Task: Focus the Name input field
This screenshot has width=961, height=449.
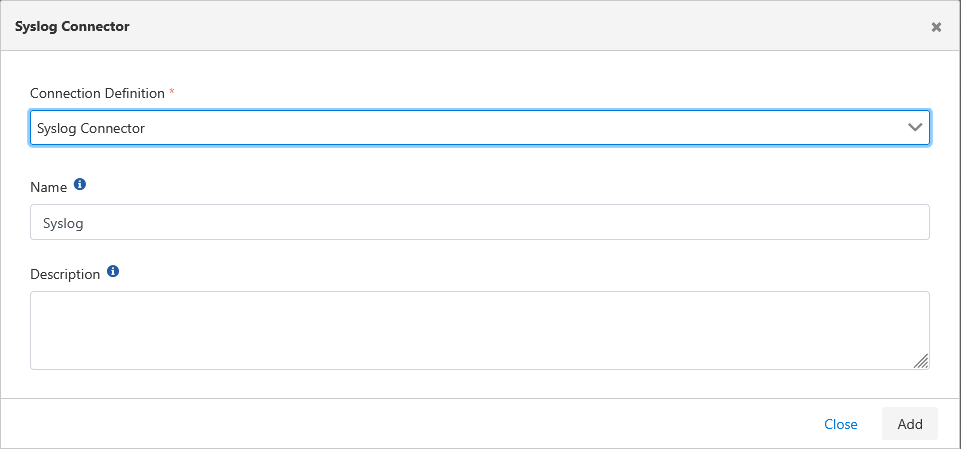Action: point(480,223)
